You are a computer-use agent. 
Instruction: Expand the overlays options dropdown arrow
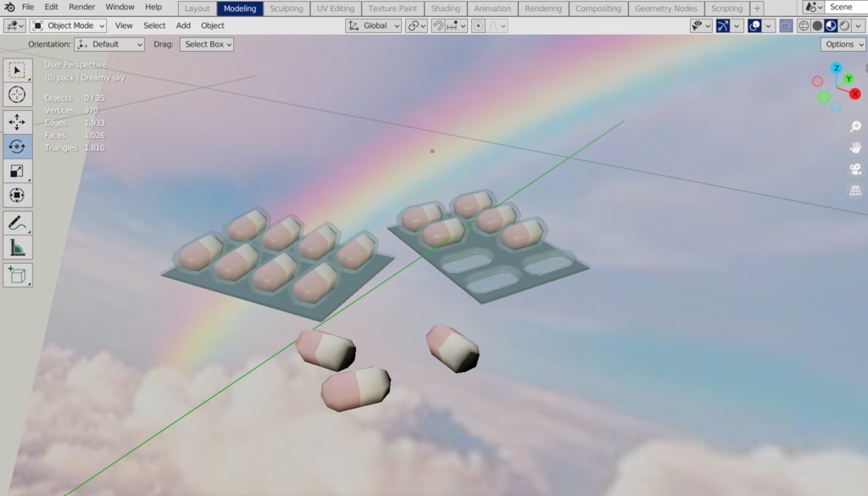coord(768,25)
